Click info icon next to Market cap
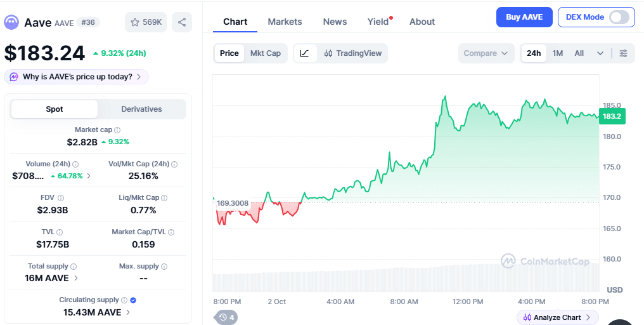 [117, 130]
